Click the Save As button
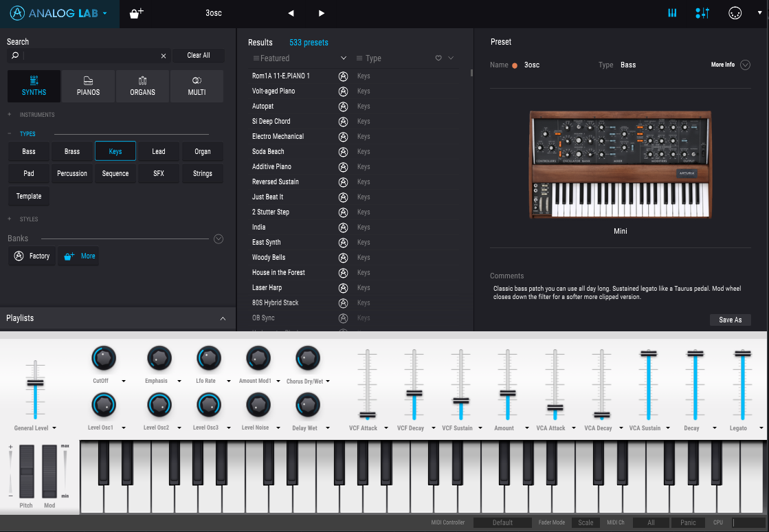Viewport: 769px width, 532px height. point(730,320)
